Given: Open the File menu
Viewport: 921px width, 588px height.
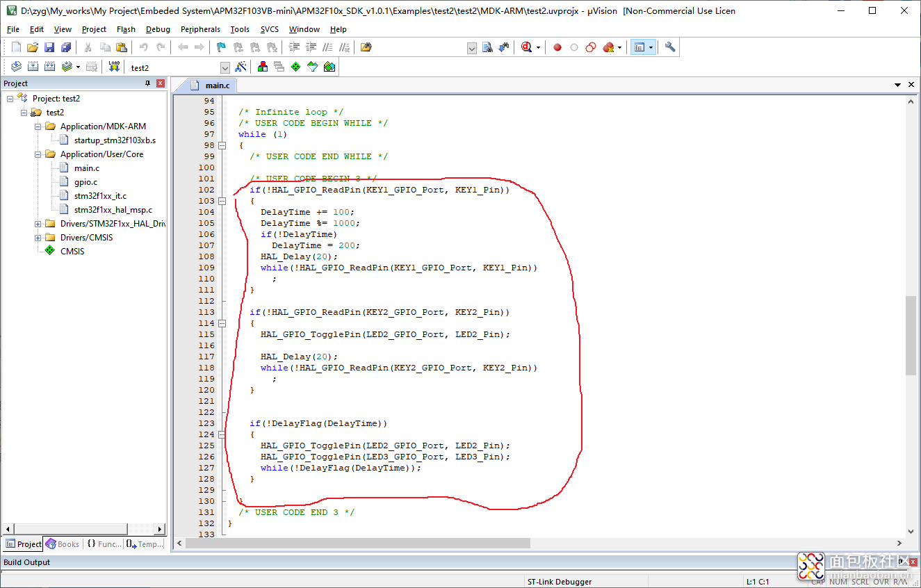Looking at the screenshot, I should [13, 29].
